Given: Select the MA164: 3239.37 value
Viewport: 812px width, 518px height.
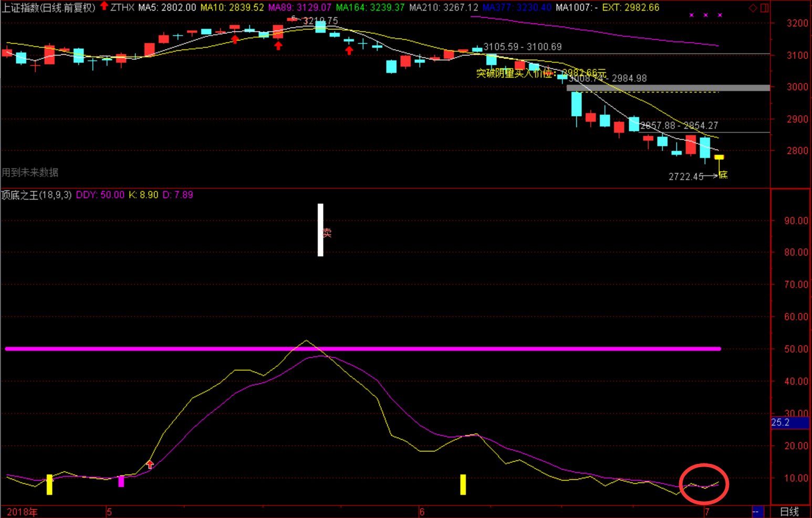Looking at the screenshot, I should click(x=370, y=7).
